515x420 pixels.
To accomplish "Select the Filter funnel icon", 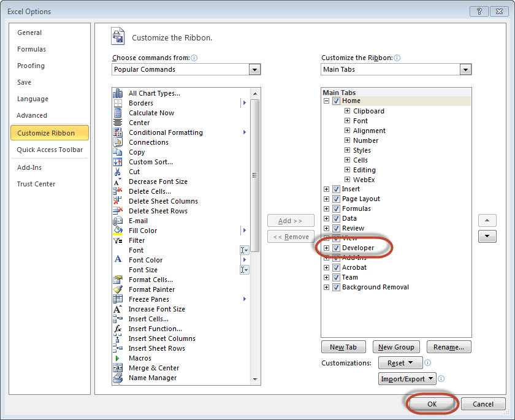I will coord(118,240).
